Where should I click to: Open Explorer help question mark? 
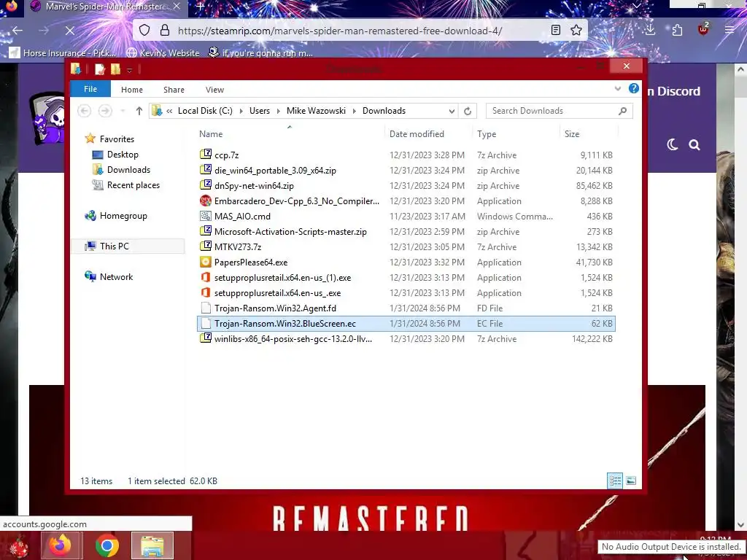[x=634, y=88]
